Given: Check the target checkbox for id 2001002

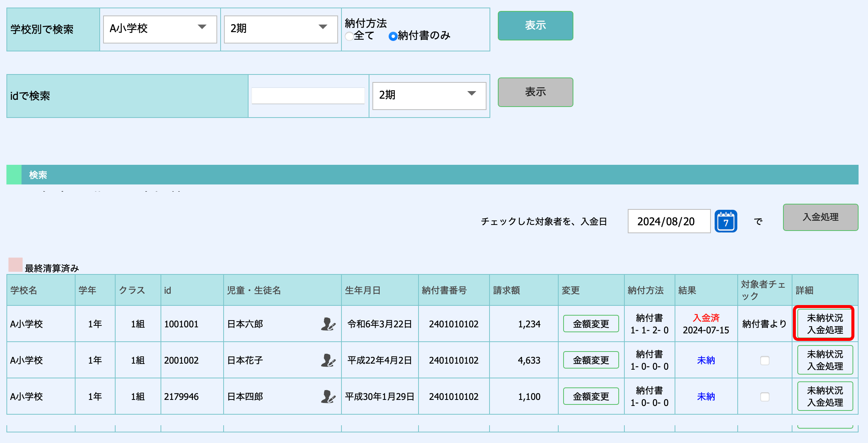Looking at the screenshot, I should (x=765, y=361).
